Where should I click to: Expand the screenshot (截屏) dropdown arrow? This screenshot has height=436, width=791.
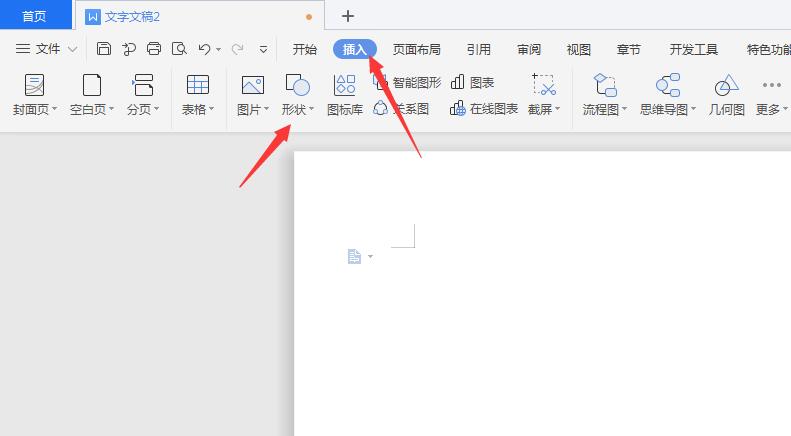557,109
